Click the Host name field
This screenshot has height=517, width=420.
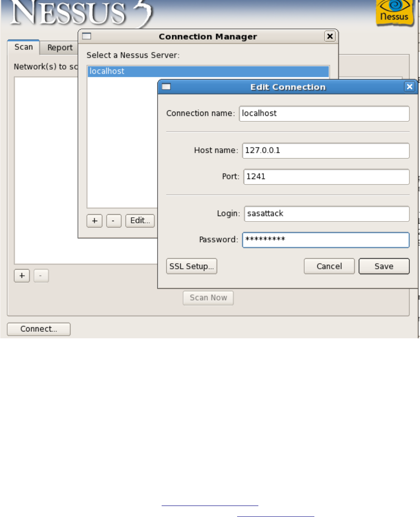(x=326, y=151)
